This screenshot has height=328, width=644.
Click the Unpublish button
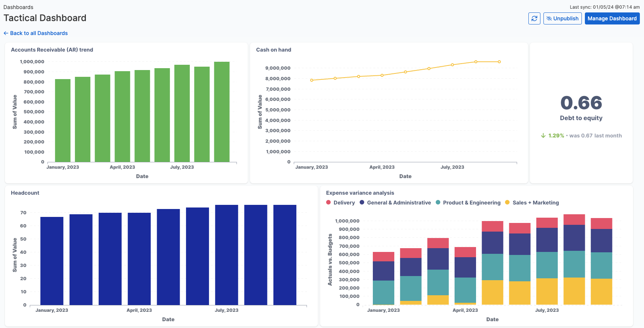(562, 18)
